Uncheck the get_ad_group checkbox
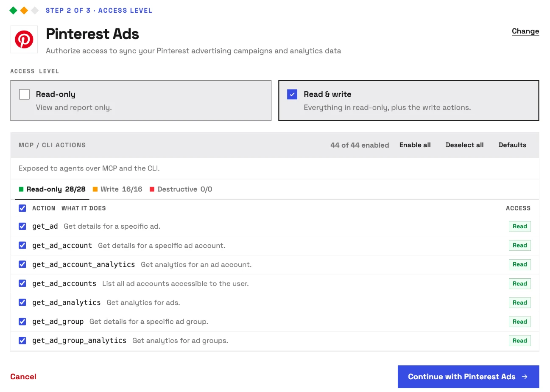The width and height of the screenshot is (550, 392). (x=22, y=322)
